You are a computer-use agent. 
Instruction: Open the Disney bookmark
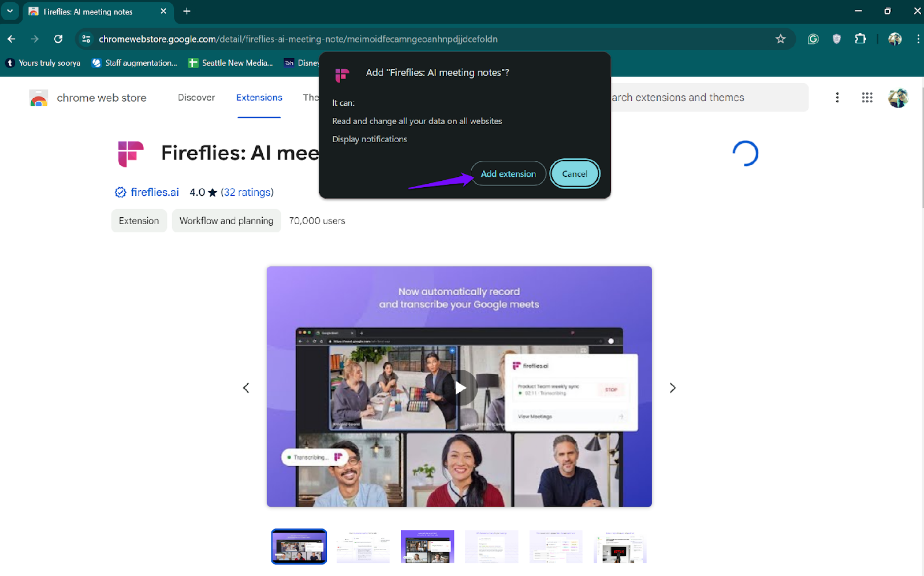[301, 63]
